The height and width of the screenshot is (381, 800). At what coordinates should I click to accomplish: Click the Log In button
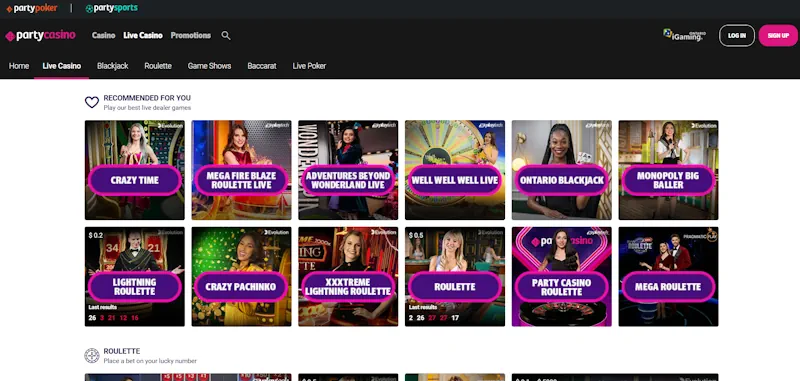pos(737,36)
